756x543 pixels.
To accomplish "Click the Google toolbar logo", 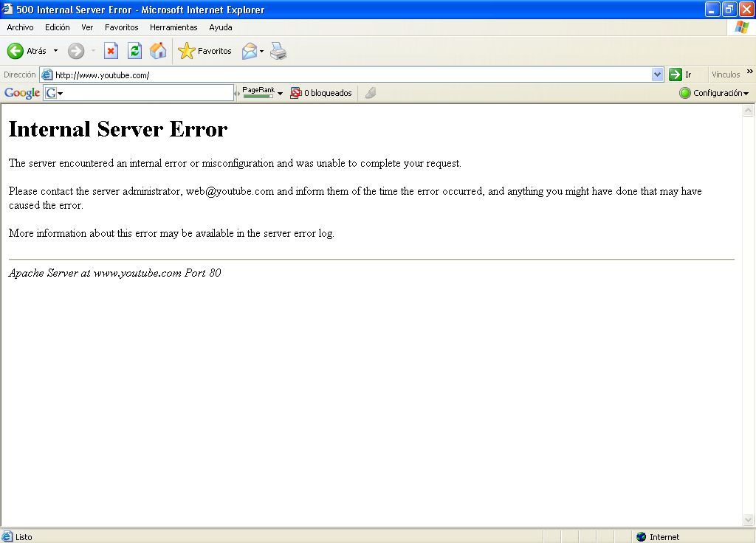I will [22, 93].
